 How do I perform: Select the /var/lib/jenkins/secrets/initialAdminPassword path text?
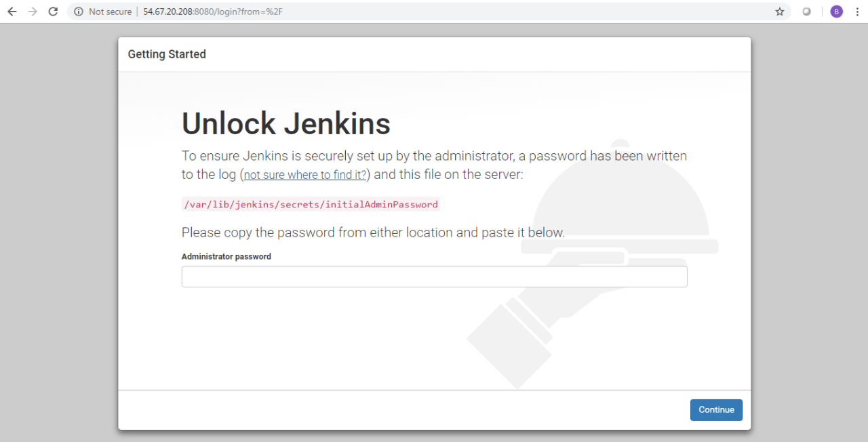click(311, 204)
